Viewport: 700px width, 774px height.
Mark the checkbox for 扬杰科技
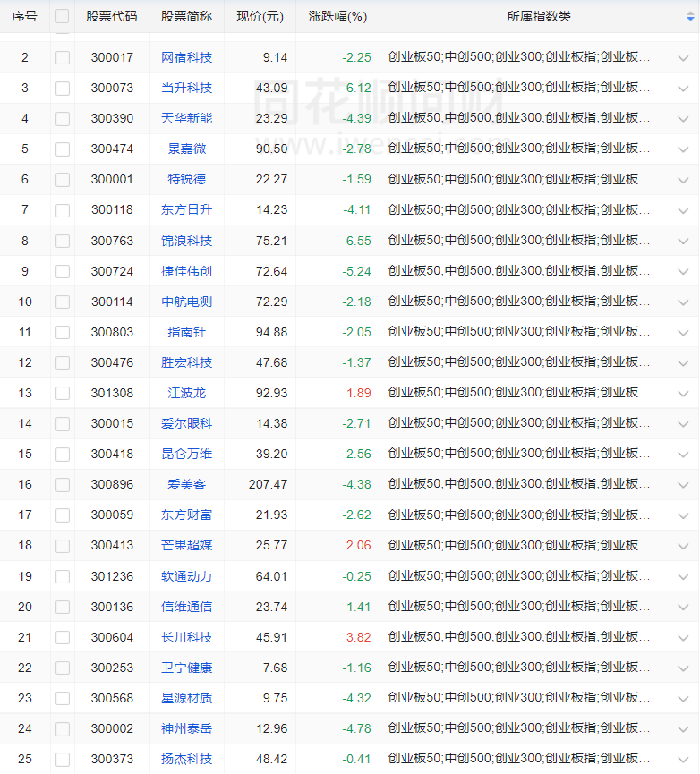(x=62, y=760)
